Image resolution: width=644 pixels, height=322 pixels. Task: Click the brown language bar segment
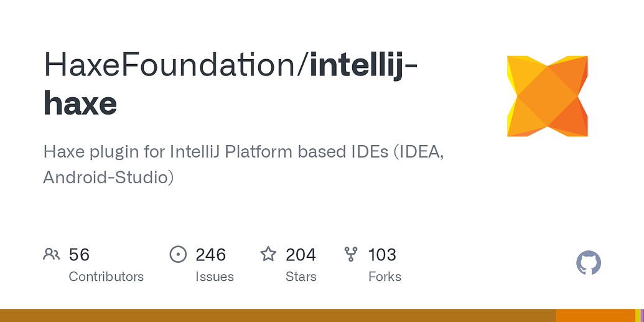(x=278, y=315)
